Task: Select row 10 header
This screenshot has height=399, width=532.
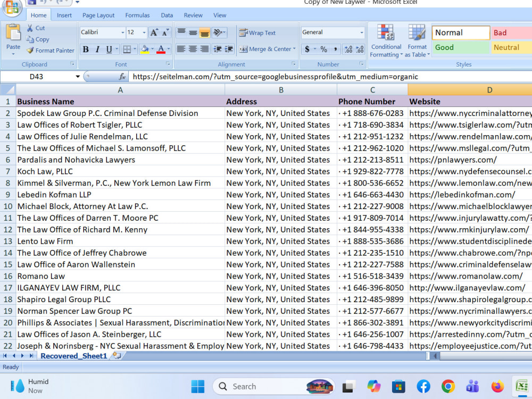Action: [x=8, y=206]
